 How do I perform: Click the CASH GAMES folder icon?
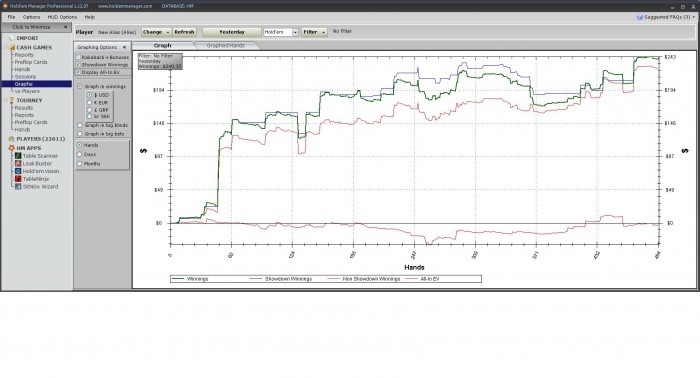click(x=11, y=47)
